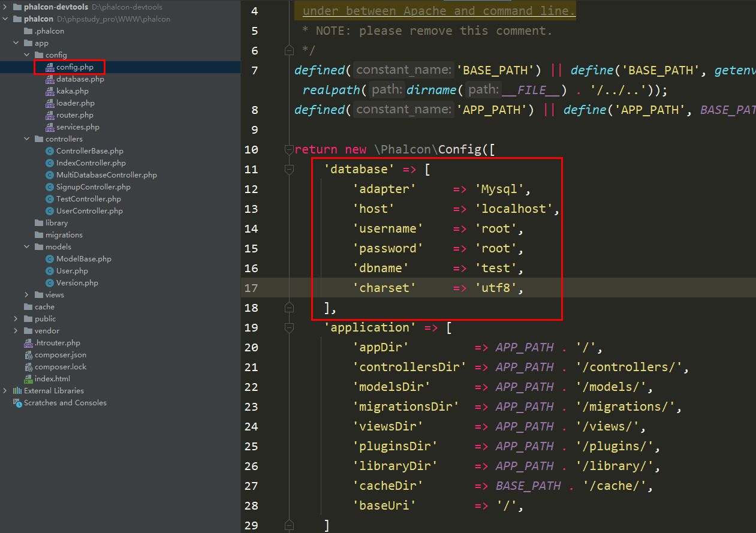Click the JSON icon beside composer.json
756x533 pixels.
pyautogui.click(x=28, y=355)
